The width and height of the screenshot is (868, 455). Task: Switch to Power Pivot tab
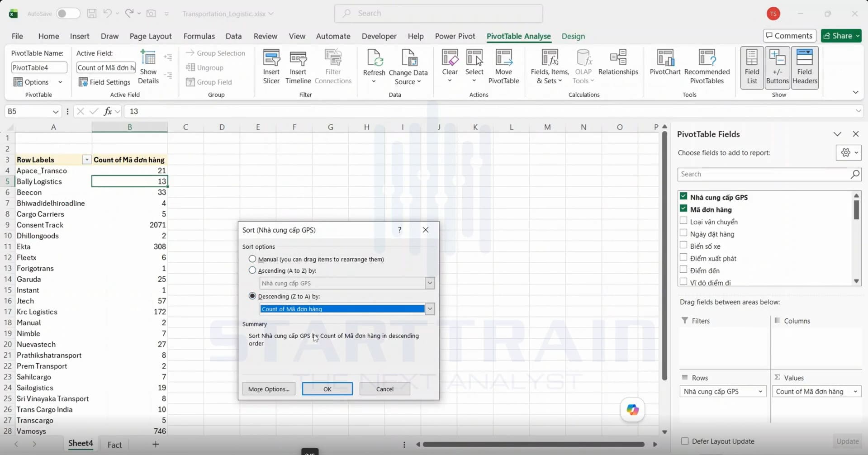point(455,36)
